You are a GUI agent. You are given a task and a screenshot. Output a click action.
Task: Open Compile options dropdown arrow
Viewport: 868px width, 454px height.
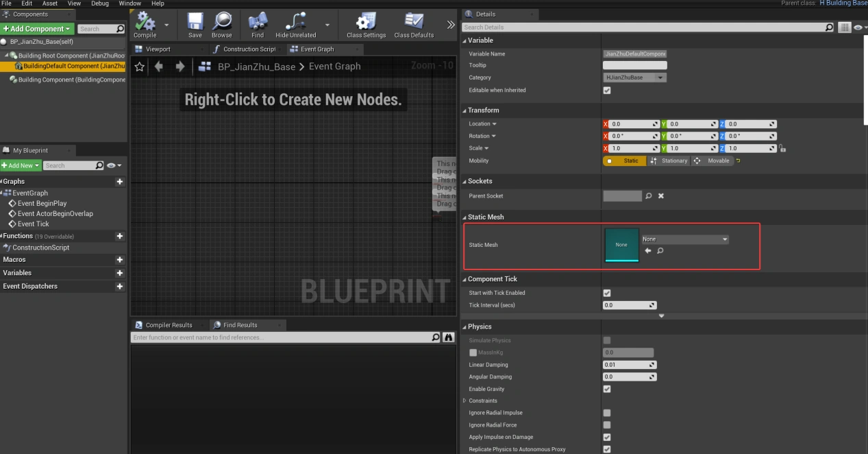click(x=166, y=25)
